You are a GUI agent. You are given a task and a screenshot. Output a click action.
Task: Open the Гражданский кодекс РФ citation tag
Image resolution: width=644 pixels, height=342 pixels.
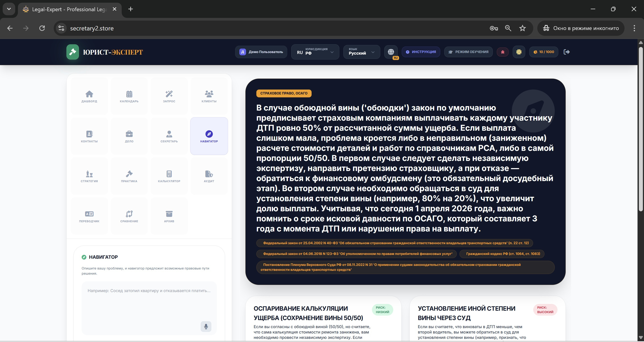503,254
